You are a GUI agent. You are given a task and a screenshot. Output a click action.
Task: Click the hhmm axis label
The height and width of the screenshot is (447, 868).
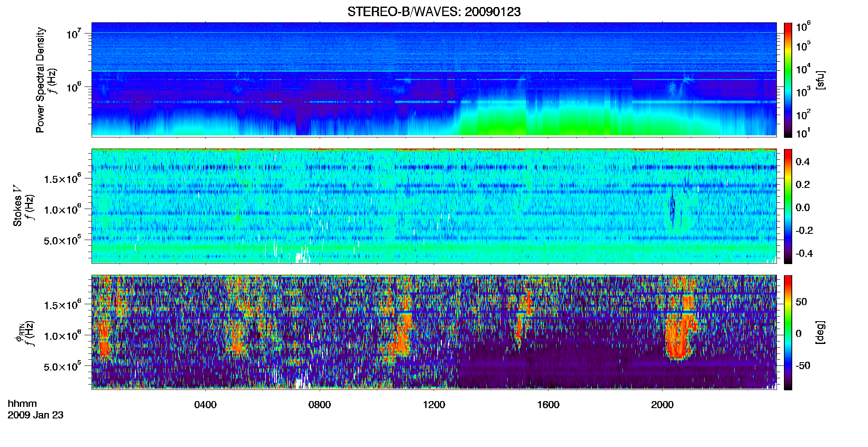22,404
